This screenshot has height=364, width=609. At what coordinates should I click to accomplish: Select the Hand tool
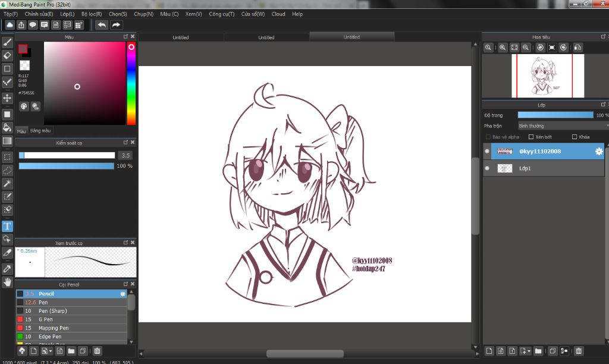(7, 282)
